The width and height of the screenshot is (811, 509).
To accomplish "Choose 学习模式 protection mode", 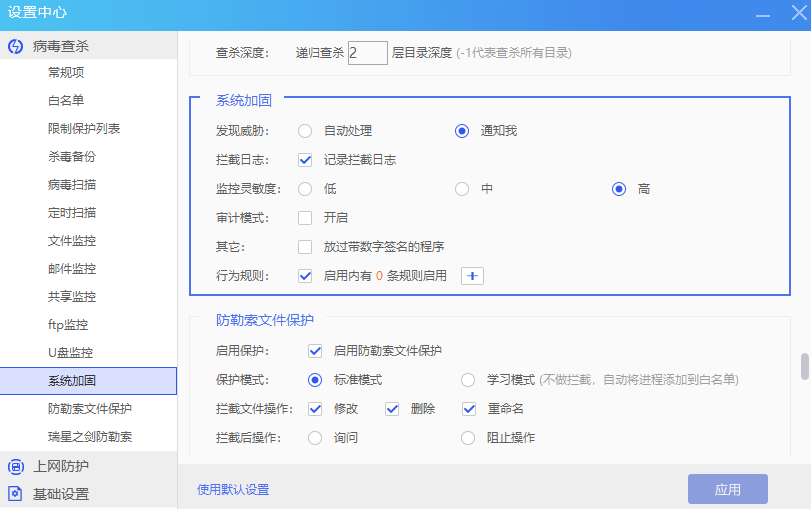I will point(468,380).
